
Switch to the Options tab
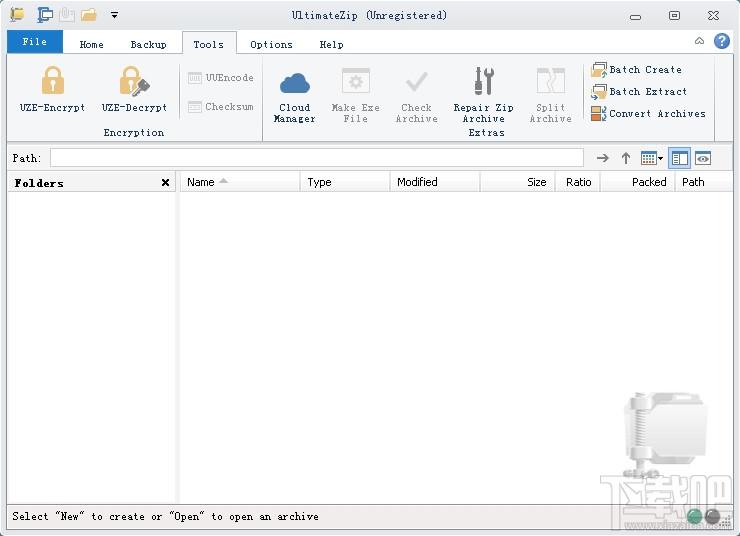tap(271, 44)
